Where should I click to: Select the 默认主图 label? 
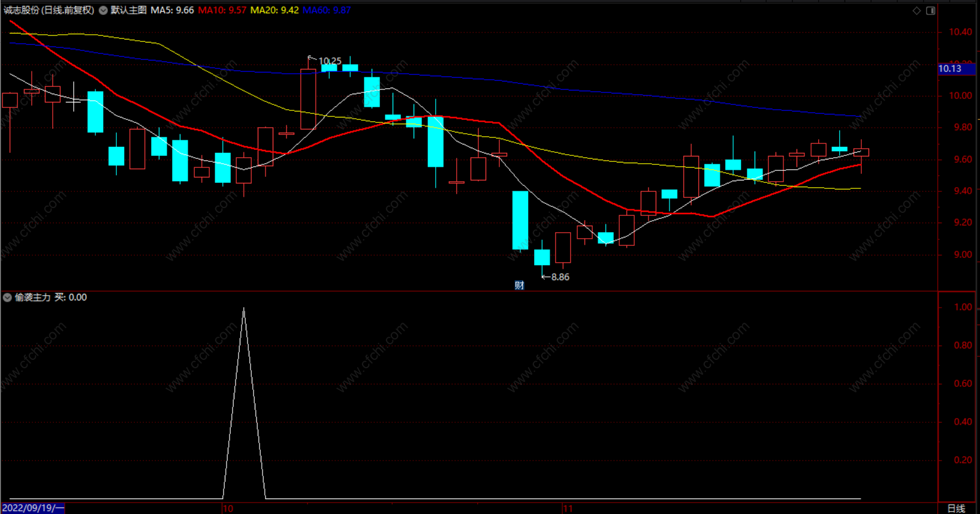pyautogui.click(x=128, y=10)
